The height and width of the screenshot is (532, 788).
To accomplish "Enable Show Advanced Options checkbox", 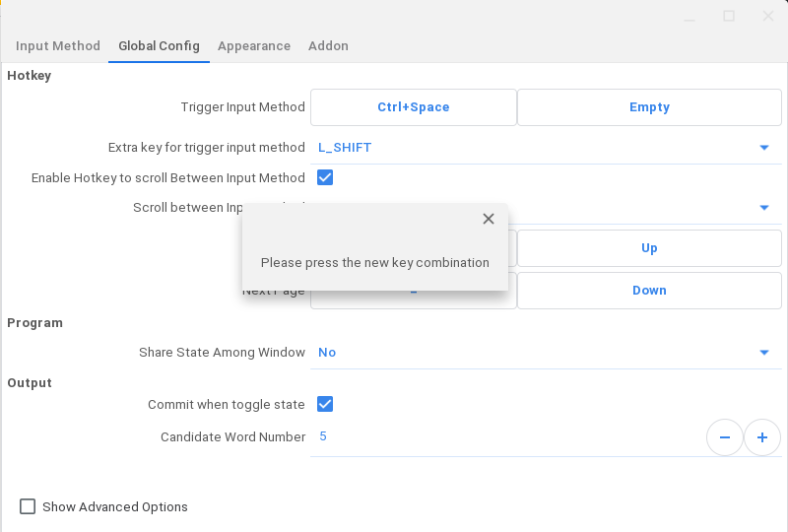I will pyautogui.click(x=28, y=506).
